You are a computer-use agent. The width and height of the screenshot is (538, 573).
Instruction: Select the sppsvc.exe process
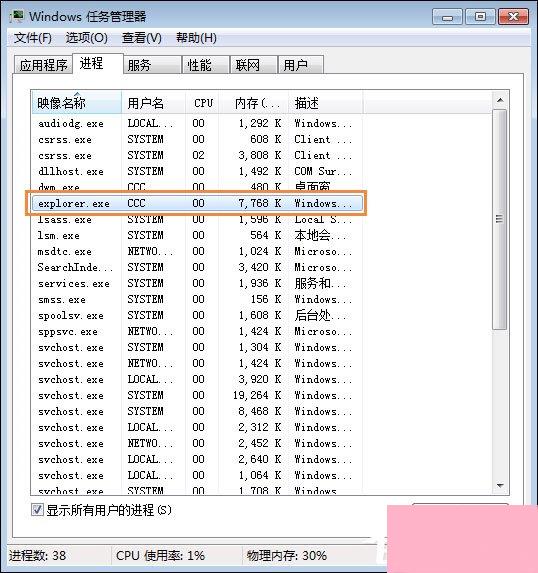pyautogui.click(x=197, y=331)
